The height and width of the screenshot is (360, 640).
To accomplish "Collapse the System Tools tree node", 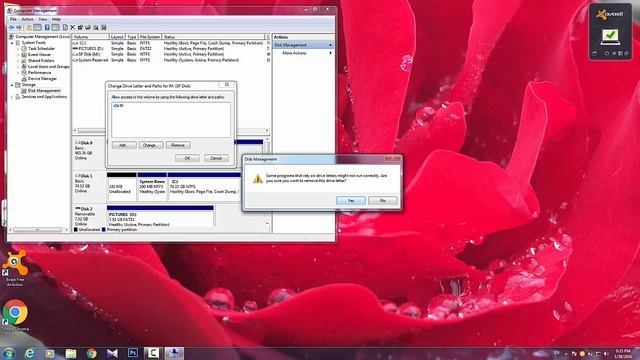I will coord(12,42).
